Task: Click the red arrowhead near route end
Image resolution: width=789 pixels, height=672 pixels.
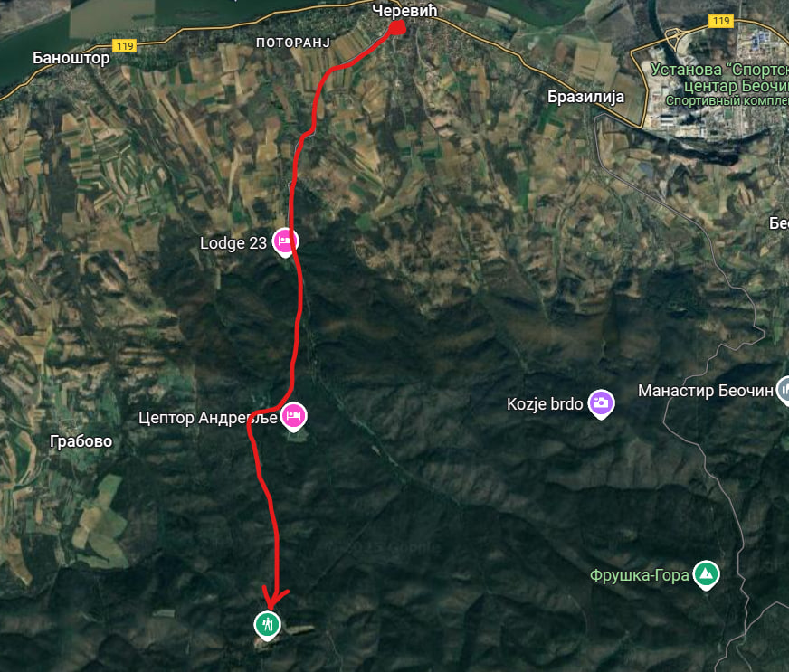Action: (275, 598)
